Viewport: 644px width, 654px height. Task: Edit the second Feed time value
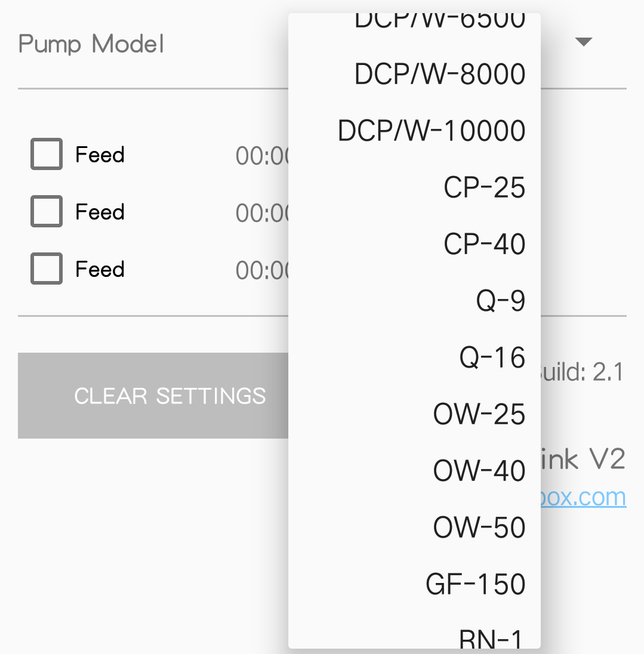262,212
